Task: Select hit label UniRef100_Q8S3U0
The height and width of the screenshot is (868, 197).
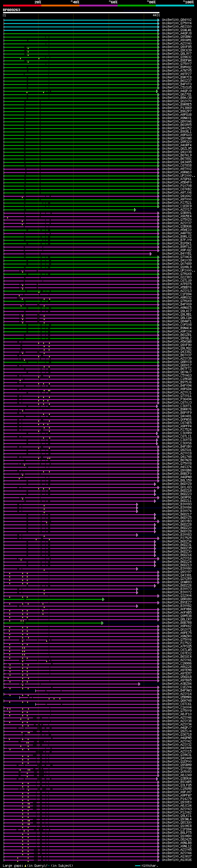Action: (x=177, y=822)
